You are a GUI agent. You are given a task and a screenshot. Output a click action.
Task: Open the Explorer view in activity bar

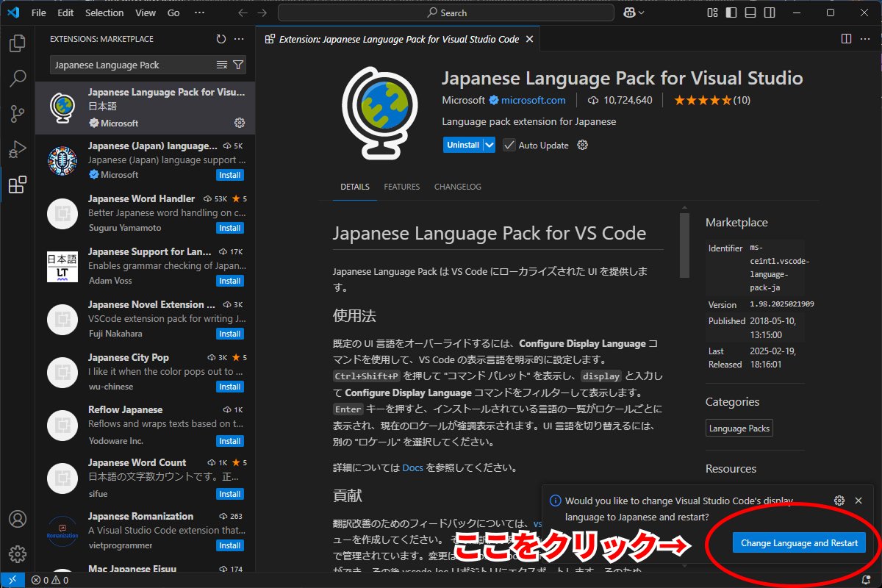(18, 44)
